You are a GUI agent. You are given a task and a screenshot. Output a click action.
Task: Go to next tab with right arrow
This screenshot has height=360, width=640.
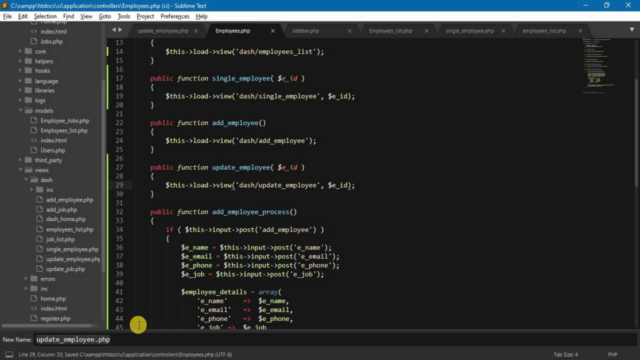point(120,30)
